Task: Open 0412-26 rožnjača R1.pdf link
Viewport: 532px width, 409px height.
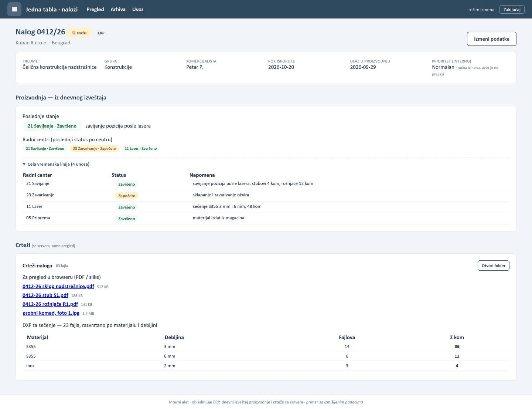Action: [50, 304]
